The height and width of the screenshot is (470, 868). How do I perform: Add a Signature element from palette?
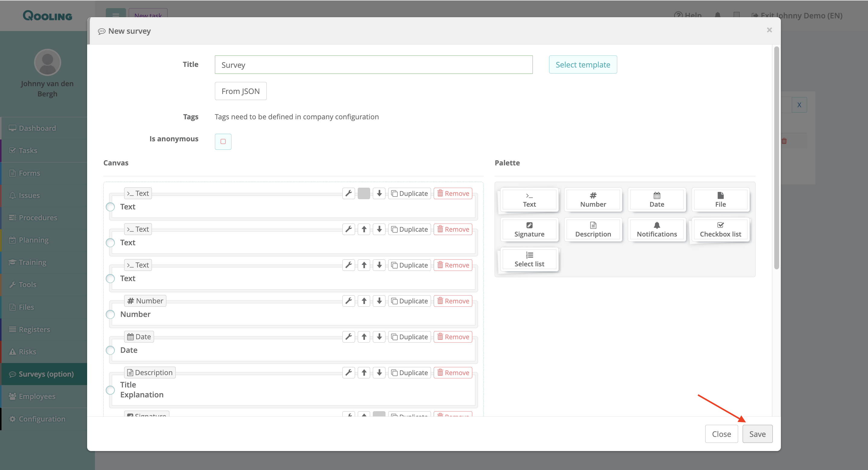point(529,230)
